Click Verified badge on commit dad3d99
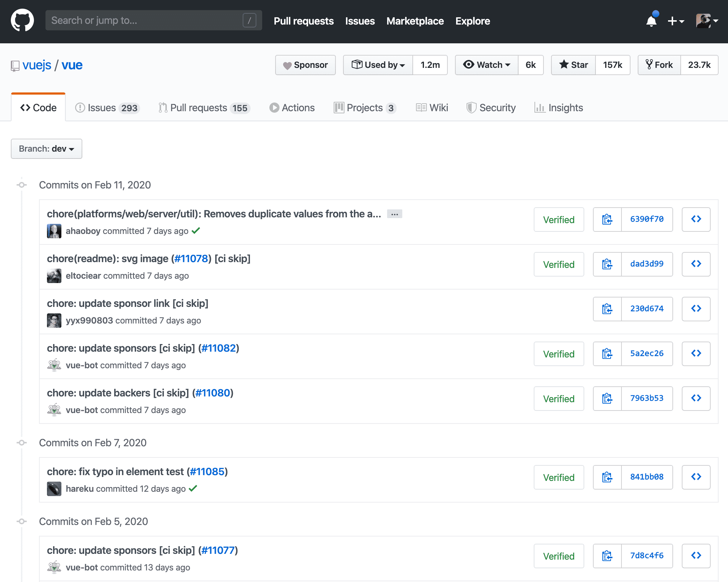 [x=559, y=264]
